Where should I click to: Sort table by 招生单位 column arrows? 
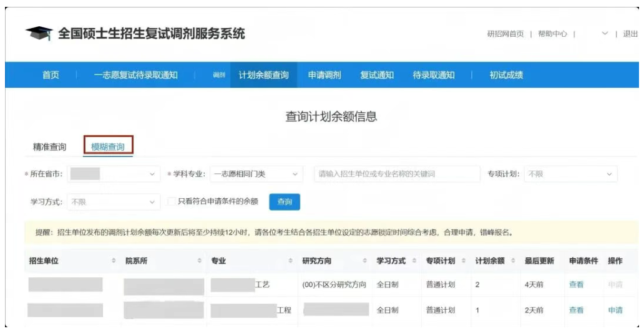(x=114, y=261)
